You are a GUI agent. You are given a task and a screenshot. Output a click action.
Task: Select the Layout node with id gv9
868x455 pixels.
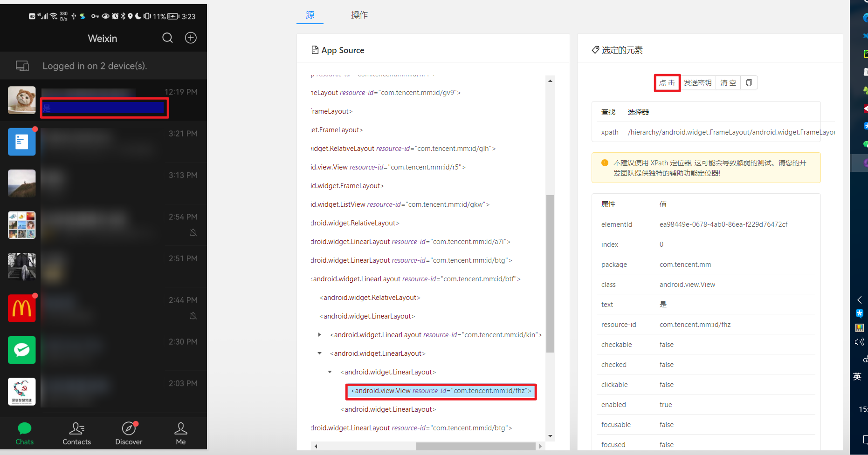386,93
